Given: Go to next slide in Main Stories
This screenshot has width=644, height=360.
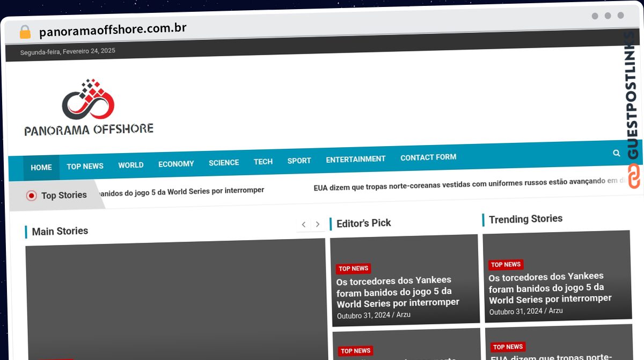Looking at the screenshot, I should (x=318, y=224).
